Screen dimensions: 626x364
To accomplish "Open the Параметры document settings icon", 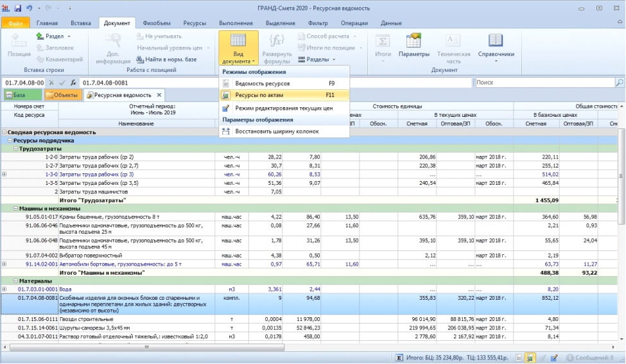I will [413, 40].
